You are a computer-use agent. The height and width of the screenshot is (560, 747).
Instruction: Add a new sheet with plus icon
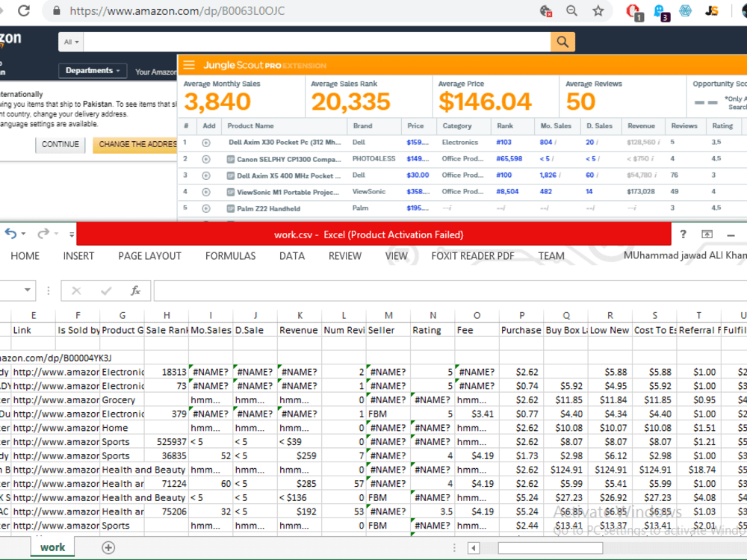click(108, 547)
